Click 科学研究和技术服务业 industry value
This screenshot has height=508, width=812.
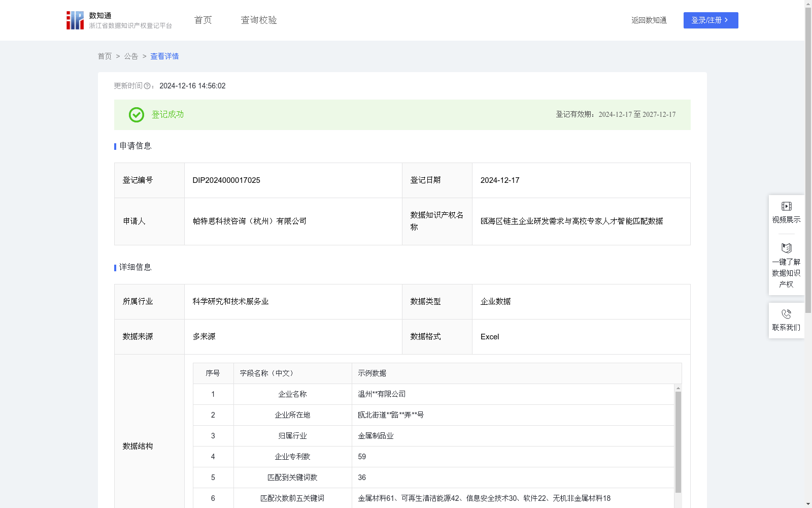(230, 302)
